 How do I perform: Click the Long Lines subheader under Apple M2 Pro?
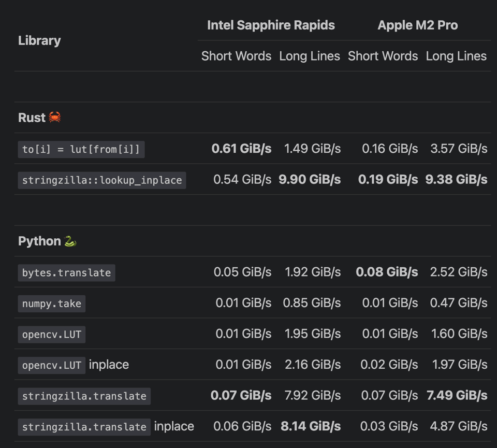[x=456, y=56]
